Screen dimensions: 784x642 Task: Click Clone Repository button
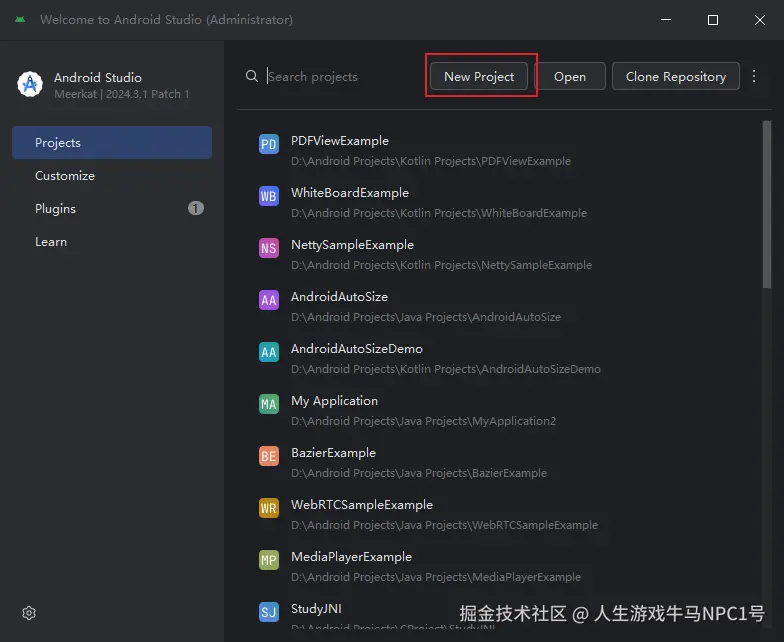coord(676,76)
